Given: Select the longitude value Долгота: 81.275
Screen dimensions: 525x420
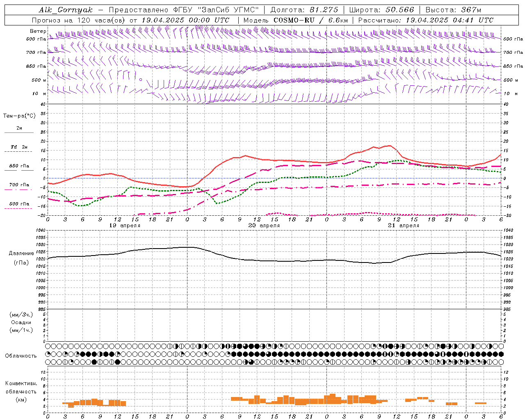Looking at the screenshot, I should [x=304, y=10].
